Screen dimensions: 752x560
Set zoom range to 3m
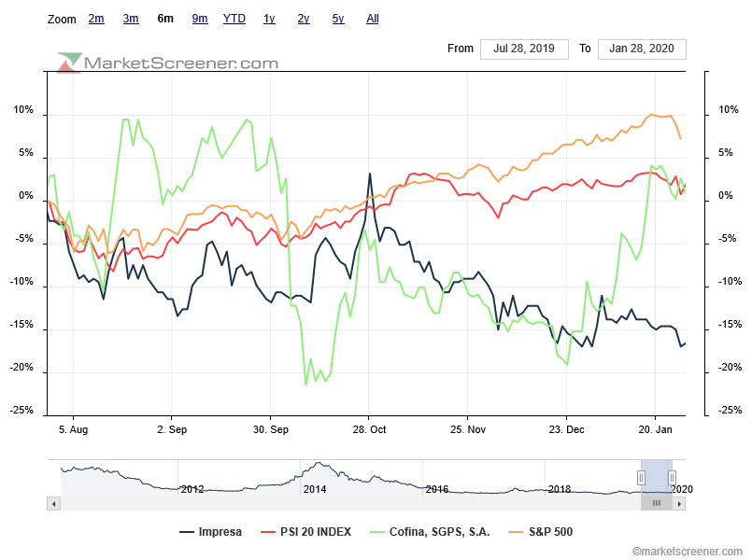131,19
